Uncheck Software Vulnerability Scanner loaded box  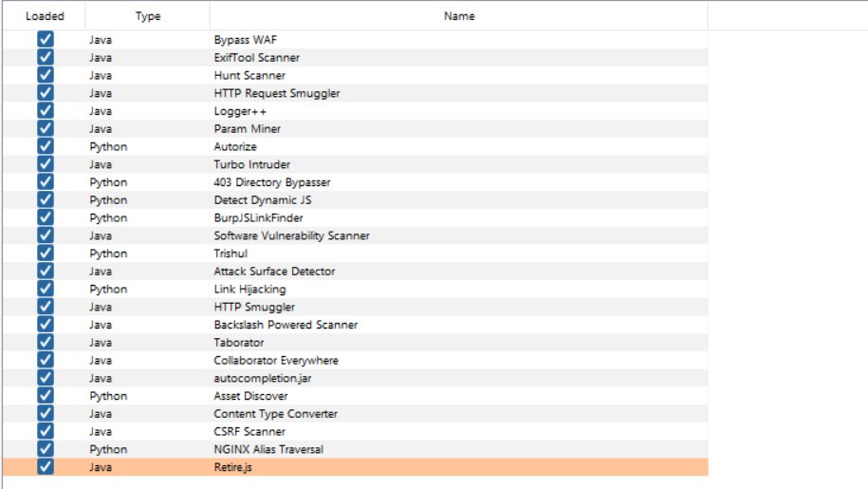click(46, 235)
